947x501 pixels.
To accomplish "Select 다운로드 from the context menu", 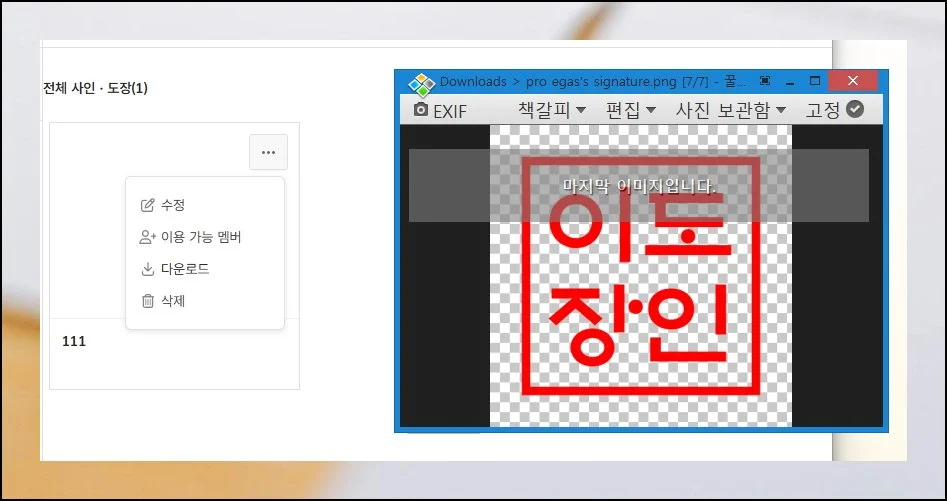I will [184, 269].
